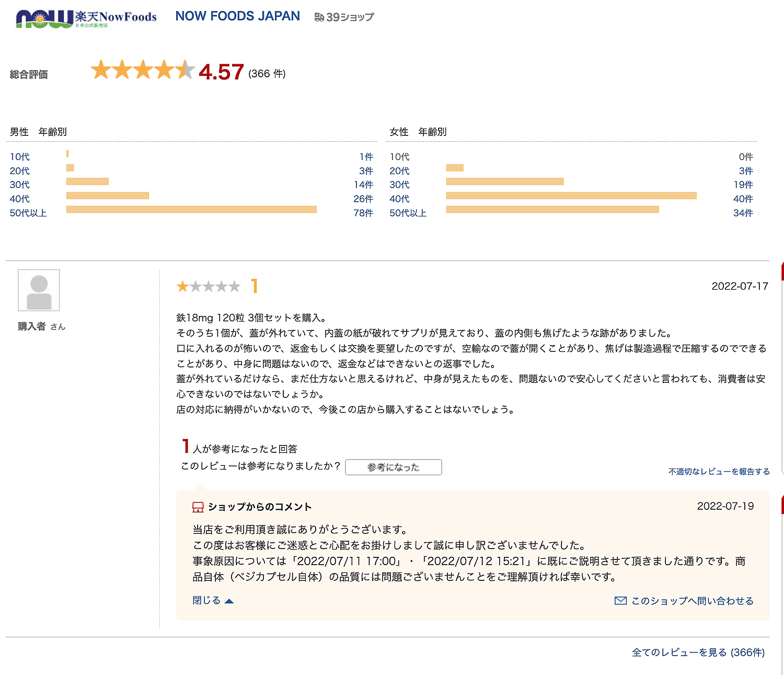Screen dimensions: 784x675
Task: Select female 20代 age group link
Action: [399, 171]
